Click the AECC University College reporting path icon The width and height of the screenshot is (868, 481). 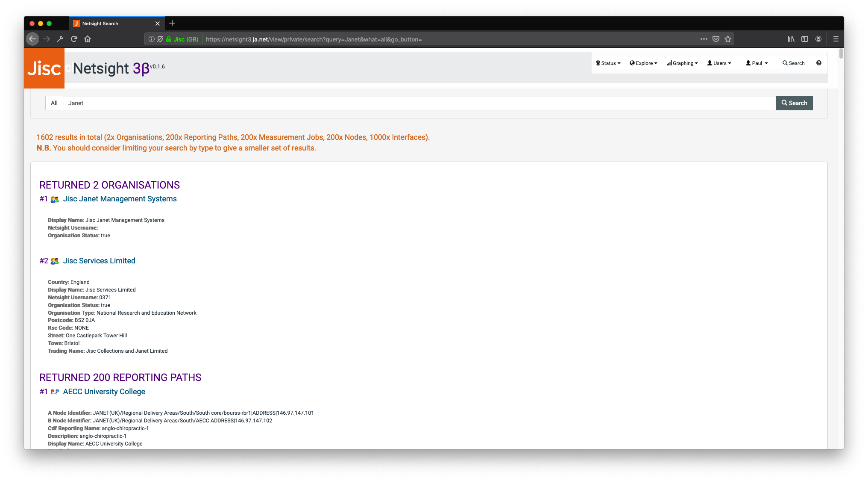click(55, 392)
